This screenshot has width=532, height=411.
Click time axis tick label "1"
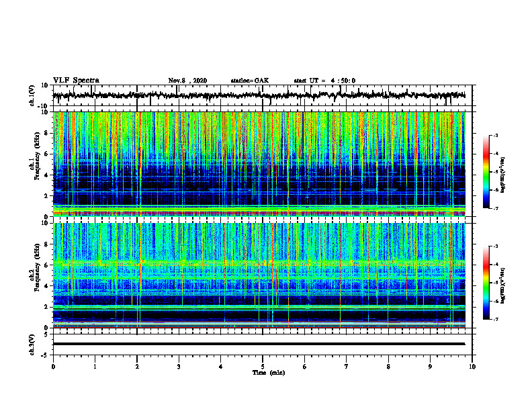95,367
